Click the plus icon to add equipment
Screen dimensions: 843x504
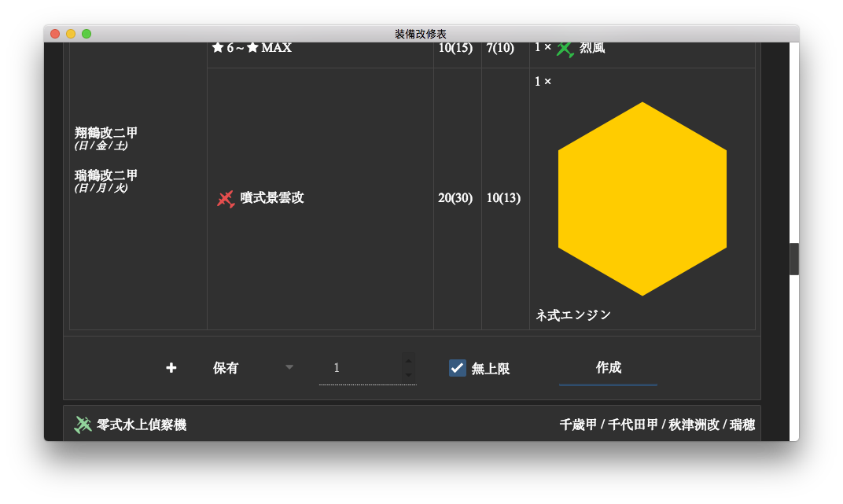tap(171, 367)
